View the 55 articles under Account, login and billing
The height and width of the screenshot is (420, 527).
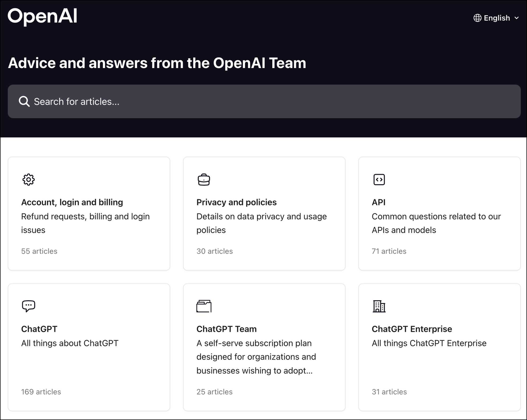[x=39, y=251]
